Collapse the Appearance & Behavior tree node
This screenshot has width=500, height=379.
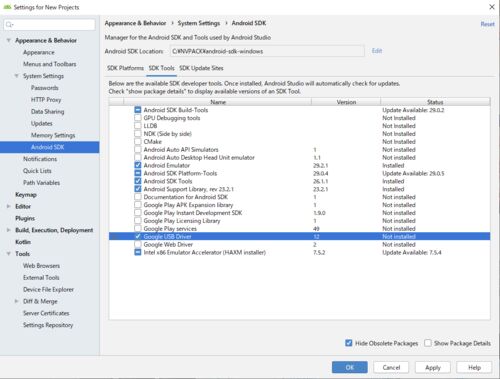coord(9,40)
